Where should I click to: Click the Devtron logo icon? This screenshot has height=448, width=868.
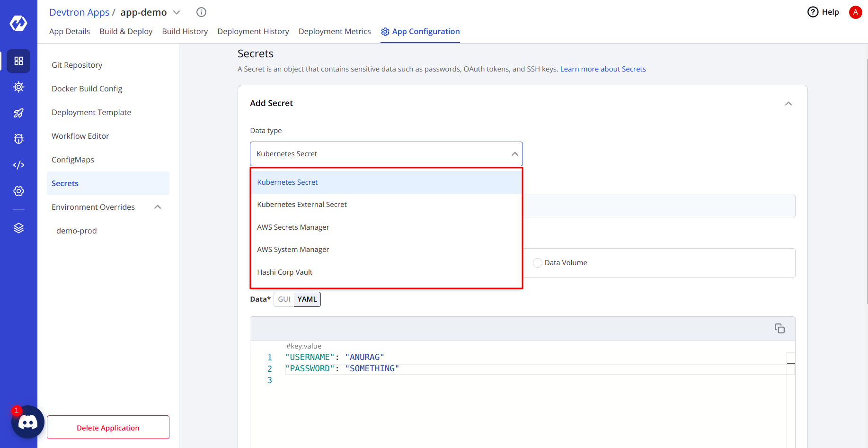(x=18, y=23)
